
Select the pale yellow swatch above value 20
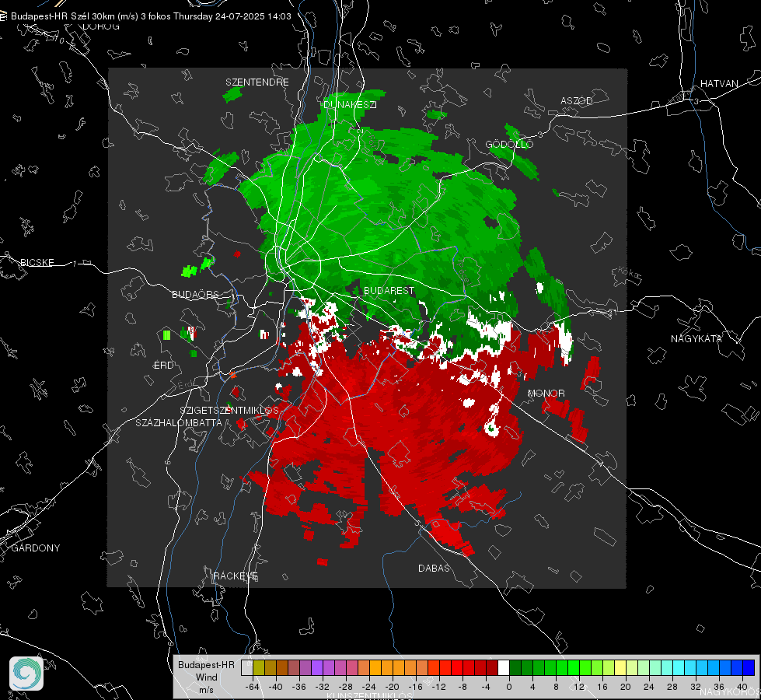[x=620, y=667]
